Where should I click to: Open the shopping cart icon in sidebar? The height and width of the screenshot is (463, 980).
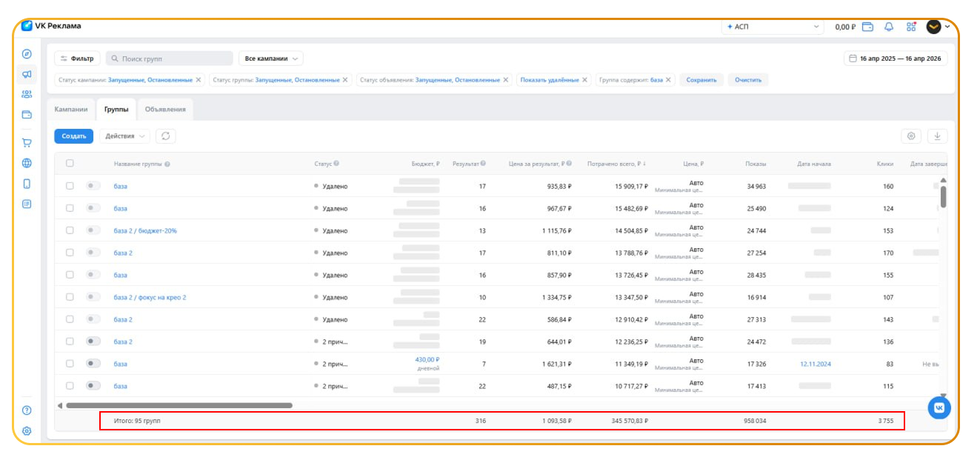tap(27, 143)
